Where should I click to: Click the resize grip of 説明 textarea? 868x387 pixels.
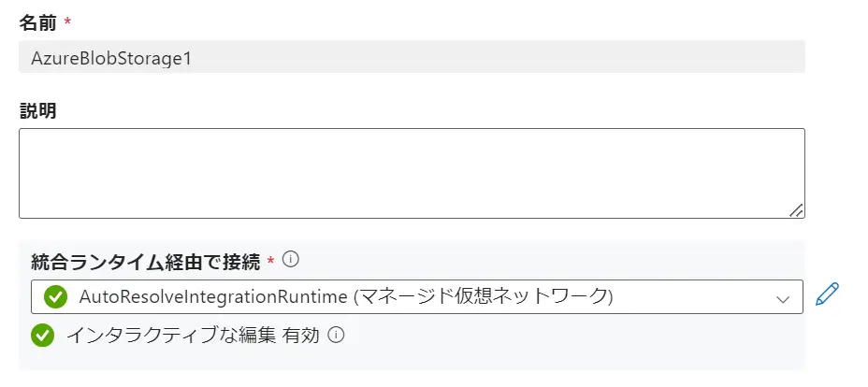coord(796,210)
